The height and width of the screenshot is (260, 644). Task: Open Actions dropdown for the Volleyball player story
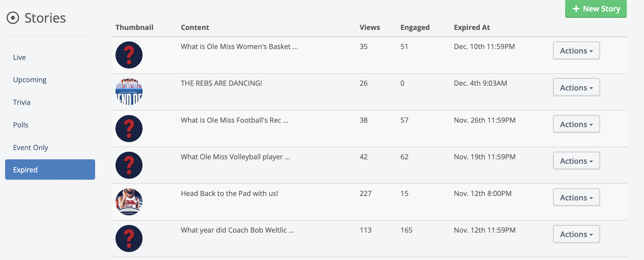click(x=576, y=161)
